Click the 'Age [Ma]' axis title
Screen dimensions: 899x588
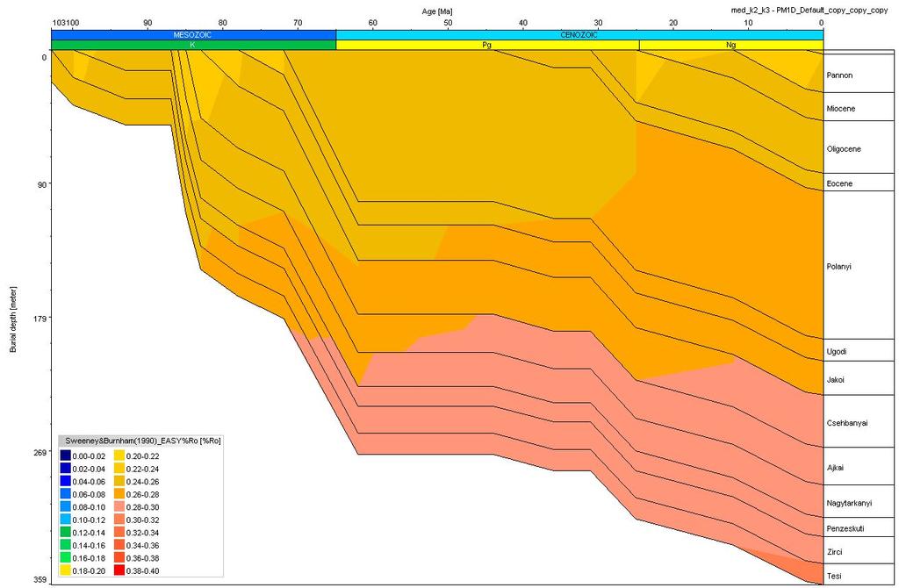[x=437, y=11]
